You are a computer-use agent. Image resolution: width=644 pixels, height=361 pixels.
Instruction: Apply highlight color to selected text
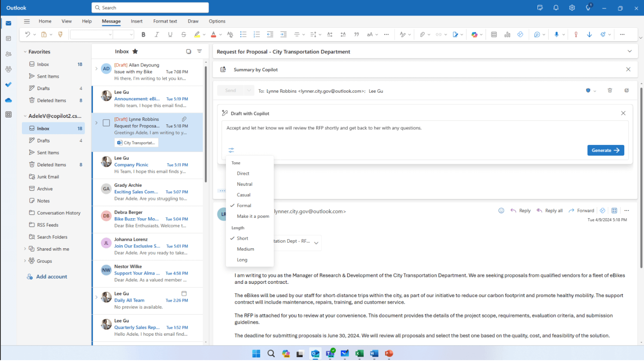pos(197,34)
